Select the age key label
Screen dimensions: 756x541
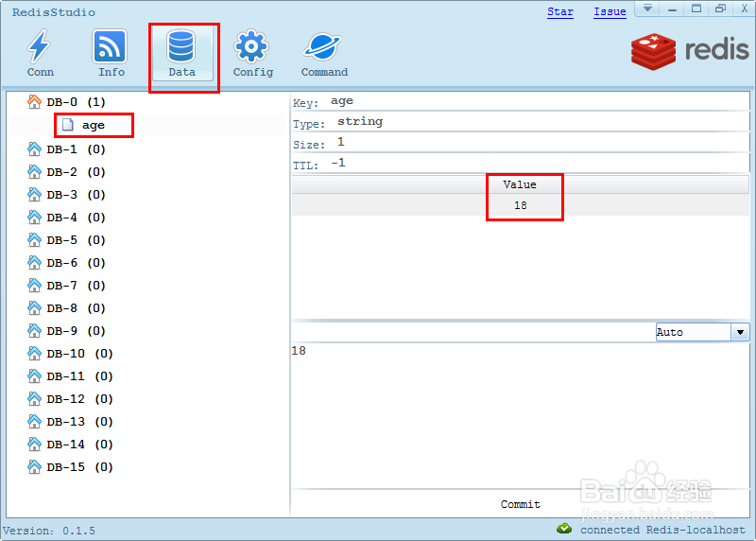click(x=93, y=126)
